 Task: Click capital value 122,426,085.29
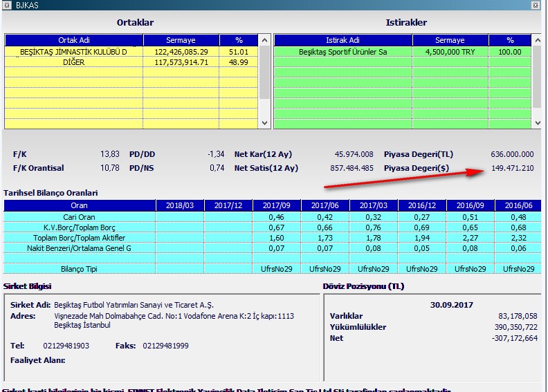pyautogui.click(x=181, y=52)
